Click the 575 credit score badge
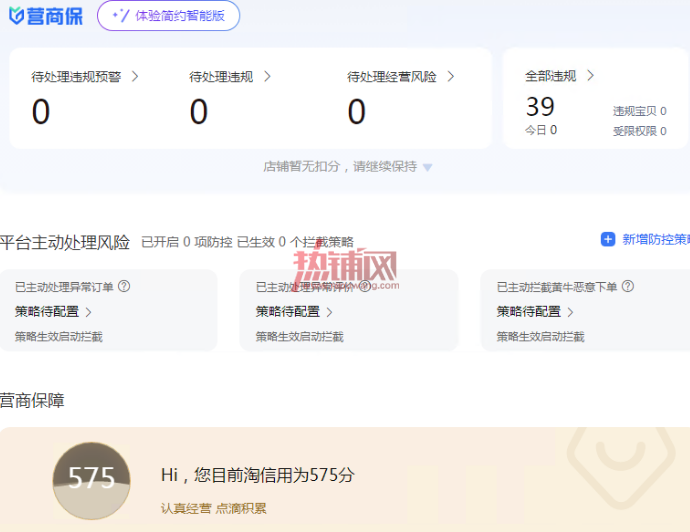This screenshot has height=532, width=690. (x=92, y=481)
